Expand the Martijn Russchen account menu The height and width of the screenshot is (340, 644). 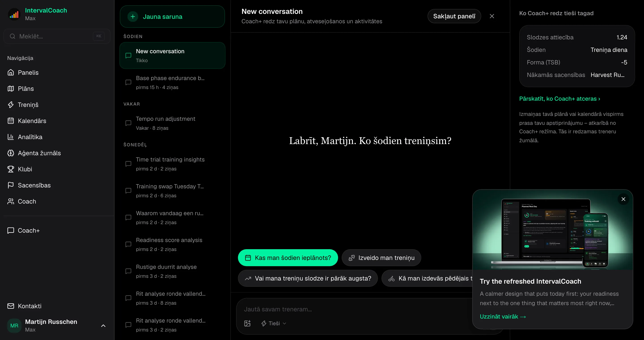click(103, 325)
